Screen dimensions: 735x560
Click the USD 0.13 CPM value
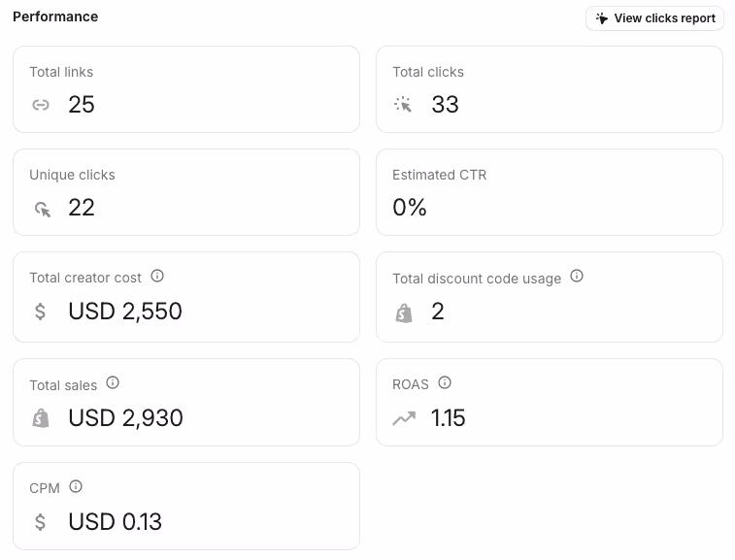coord(115,522)
